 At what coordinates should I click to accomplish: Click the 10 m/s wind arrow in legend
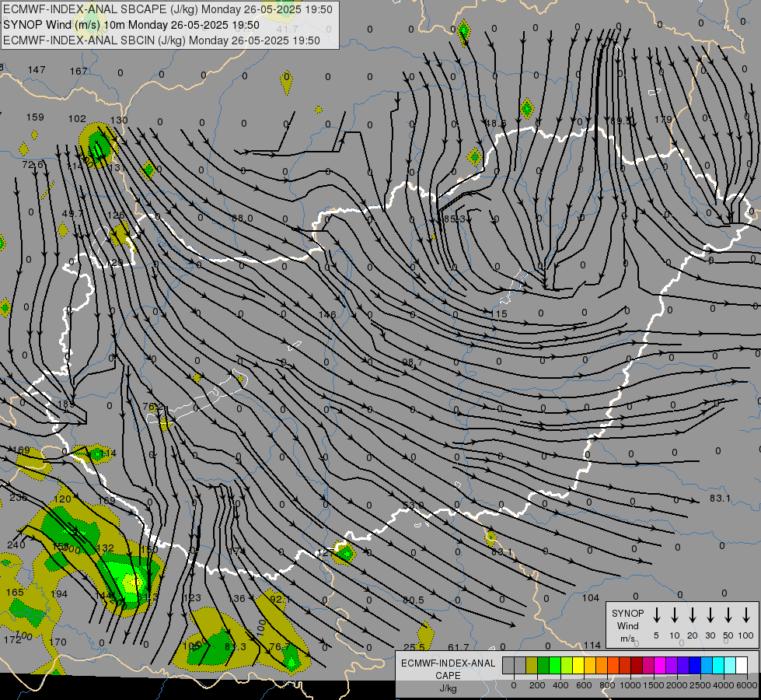coord(675,615)
